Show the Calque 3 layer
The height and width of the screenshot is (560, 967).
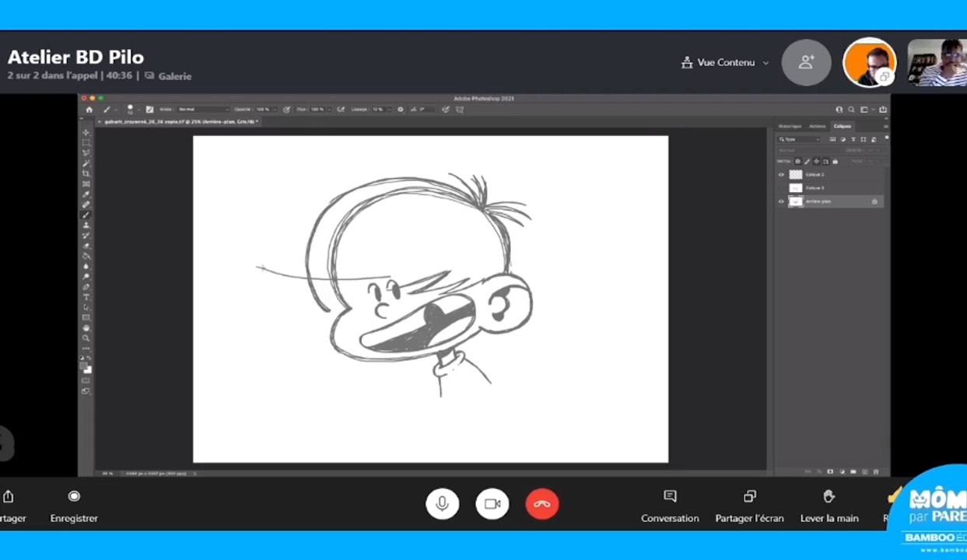tap(781, 187)
